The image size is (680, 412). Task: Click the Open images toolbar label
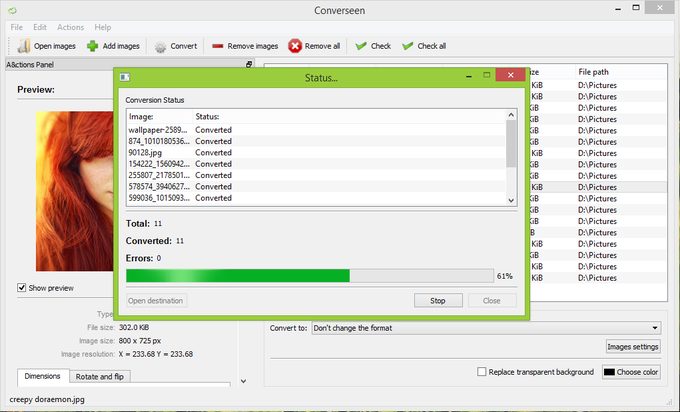55,46
